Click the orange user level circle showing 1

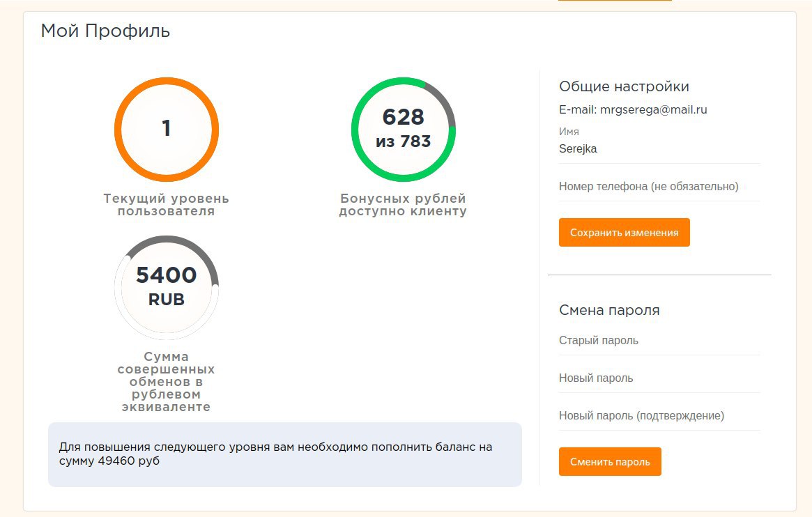pos(166,130)
